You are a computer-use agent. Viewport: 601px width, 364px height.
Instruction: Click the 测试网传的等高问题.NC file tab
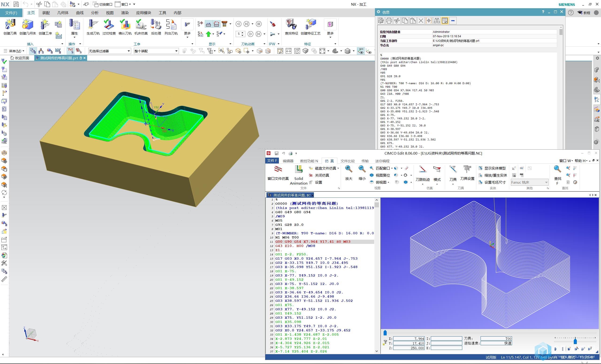pos(290,195)
